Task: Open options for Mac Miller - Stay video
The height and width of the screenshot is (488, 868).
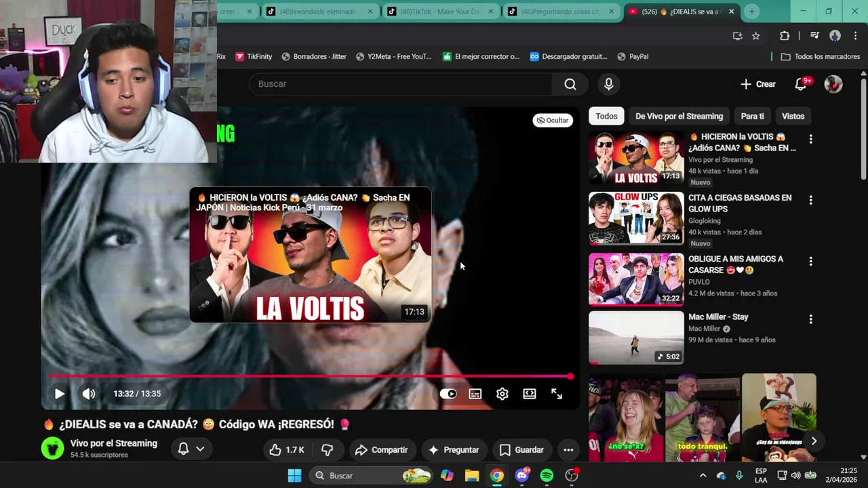Action: coord(810,319)
